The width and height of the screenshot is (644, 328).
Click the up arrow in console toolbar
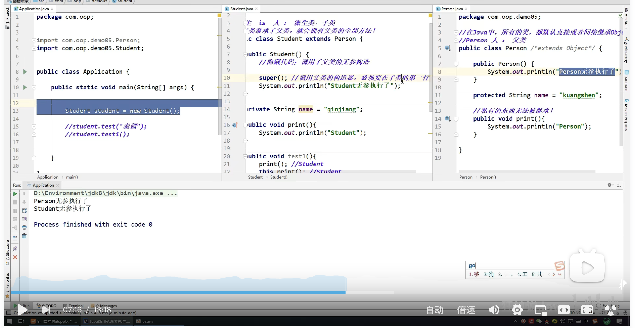pos(24,194)
